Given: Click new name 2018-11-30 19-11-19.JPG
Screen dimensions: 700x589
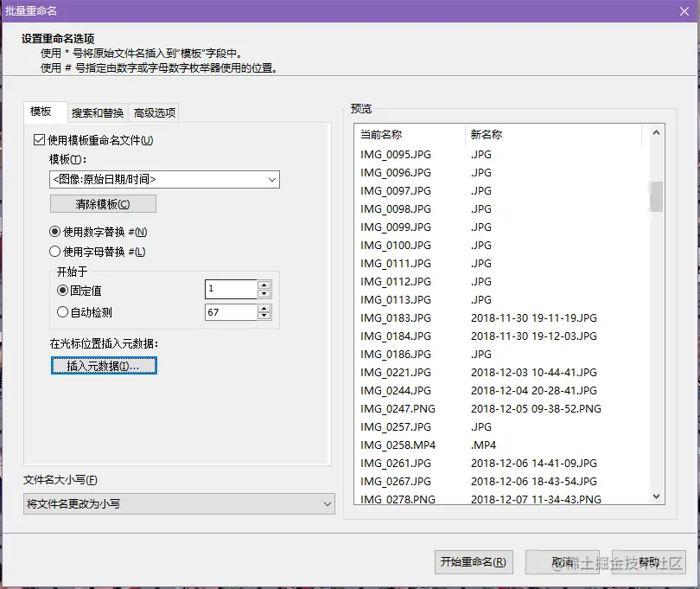Looking at the screenshot, I should click(534, 317).
